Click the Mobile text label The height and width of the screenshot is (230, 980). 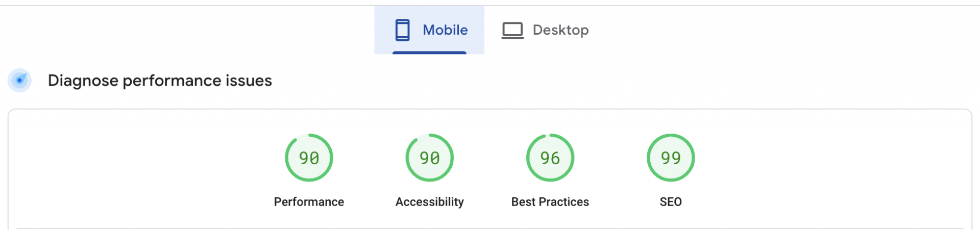[445, 30]
